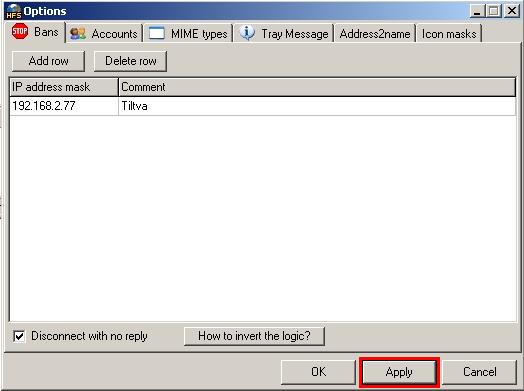Confirm settings with the OK button
Screen dimensions: 524x391
(318, 372)
